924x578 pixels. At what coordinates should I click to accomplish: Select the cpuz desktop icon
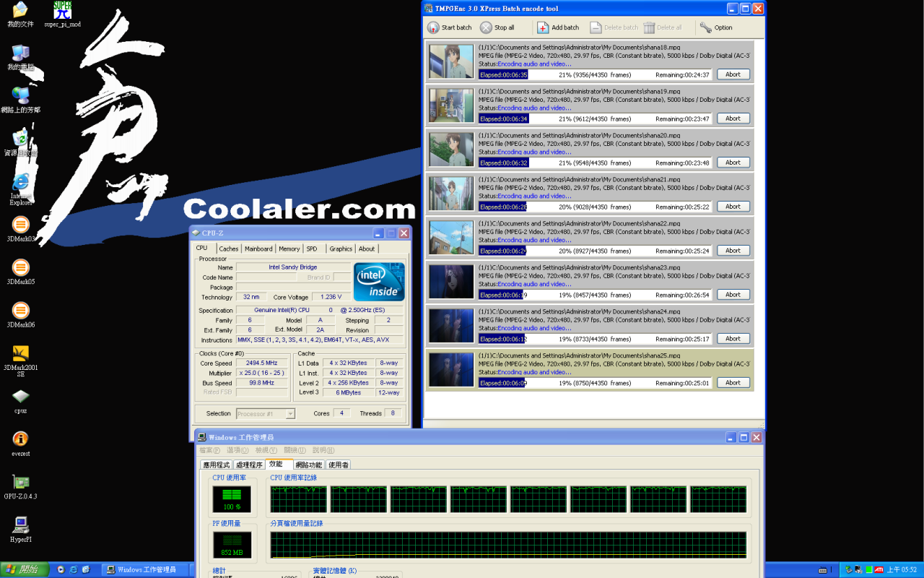(21, 401)
